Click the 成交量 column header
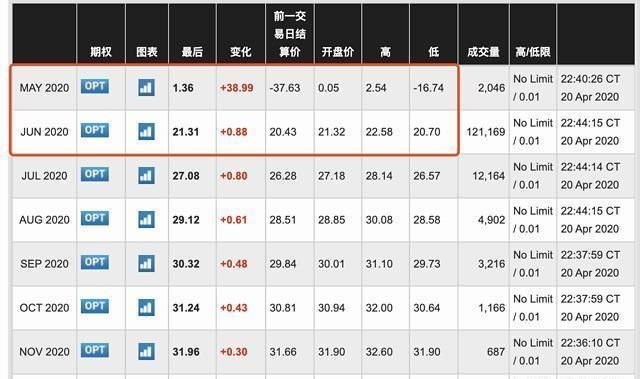640x379 pixels. pos(483,52)
